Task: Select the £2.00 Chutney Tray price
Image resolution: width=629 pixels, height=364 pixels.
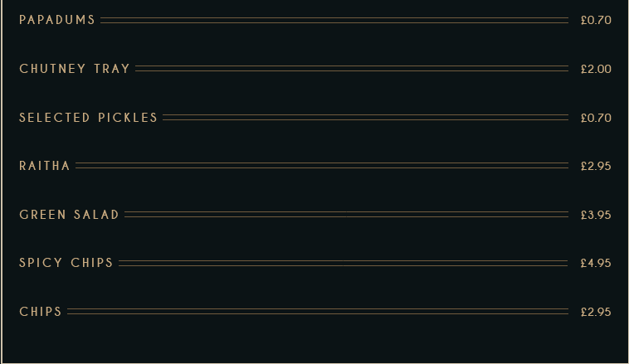Action: point(596,69)
